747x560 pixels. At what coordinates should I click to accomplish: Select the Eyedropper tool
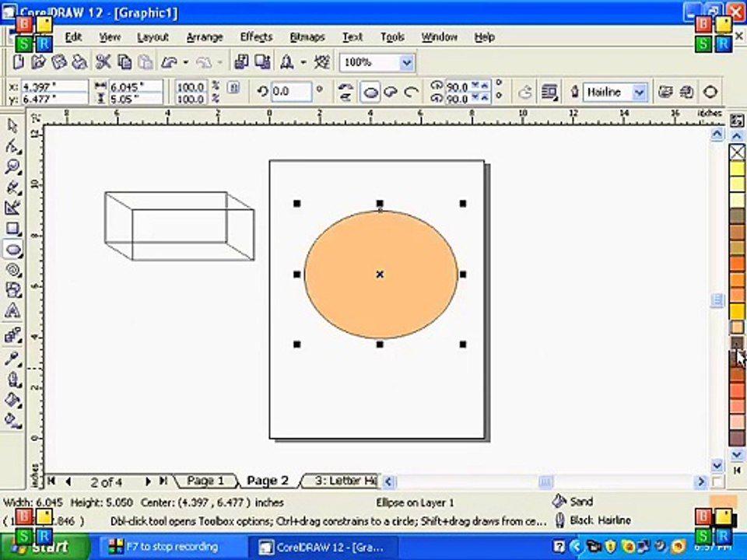point(13,358)
